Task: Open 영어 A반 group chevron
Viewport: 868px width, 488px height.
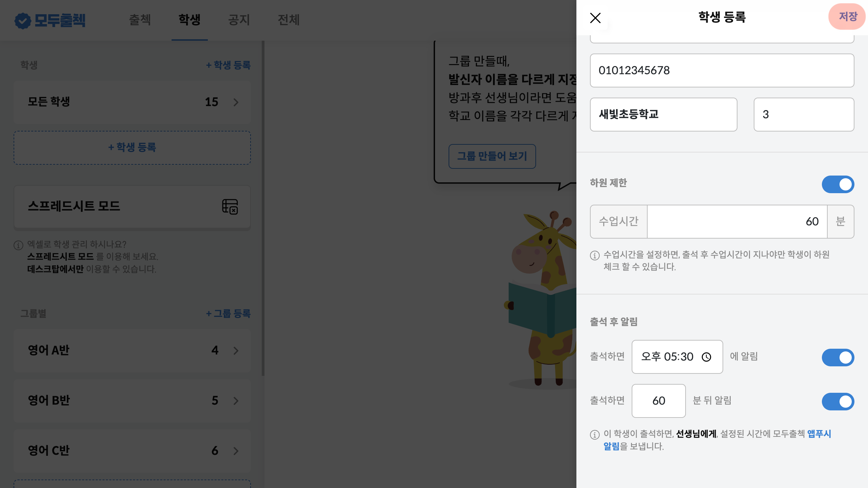Action: pos(236,350)
